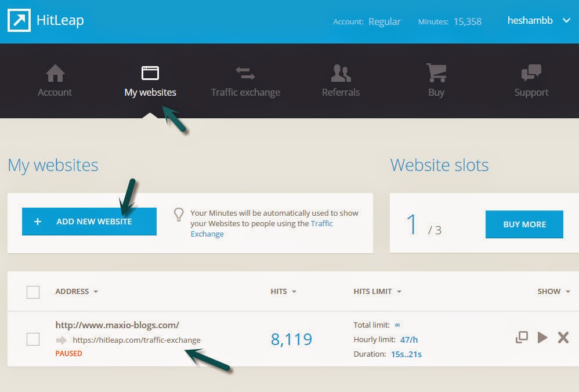The height and width of the screenshot is (392, 579).
Task: Open the Hits Limit column dropdown
Action: coord(399,292)
